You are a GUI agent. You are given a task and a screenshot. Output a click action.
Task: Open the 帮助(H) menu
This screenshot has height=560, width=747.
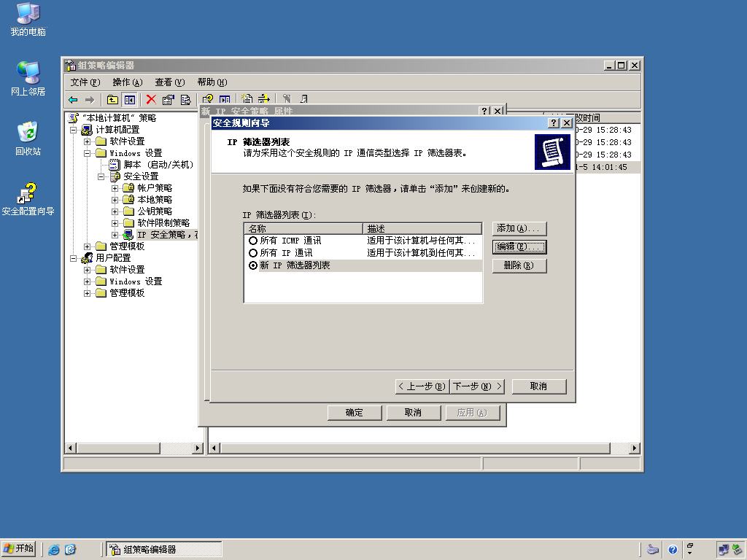212,82
